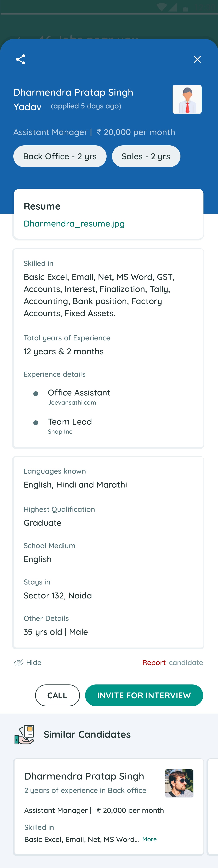Screen dimensions: 218x868
Task: Select the Sales - 2 yrs chip
Action: 146,156
